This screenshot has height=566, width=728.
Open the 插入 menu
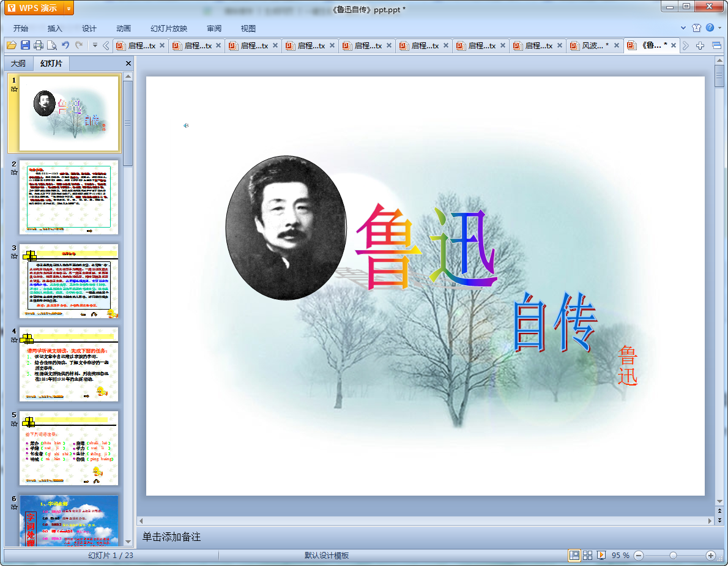pyautogui.click(x=55, y=28)
